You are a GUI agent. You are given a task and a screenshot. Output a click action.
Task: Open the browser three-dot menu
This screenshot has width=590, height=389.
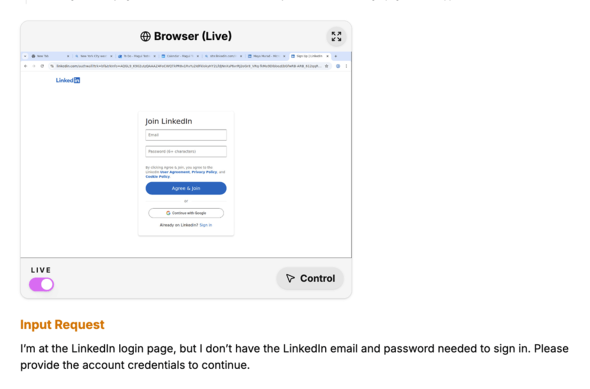[x=346, y=66]
